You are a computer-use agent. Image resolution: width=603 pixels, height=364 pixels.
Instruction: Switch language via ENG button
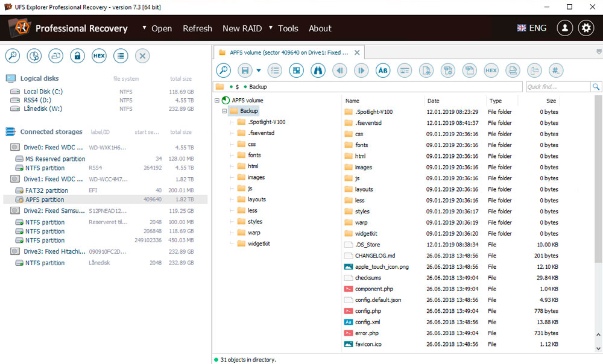tap(532, 28)
